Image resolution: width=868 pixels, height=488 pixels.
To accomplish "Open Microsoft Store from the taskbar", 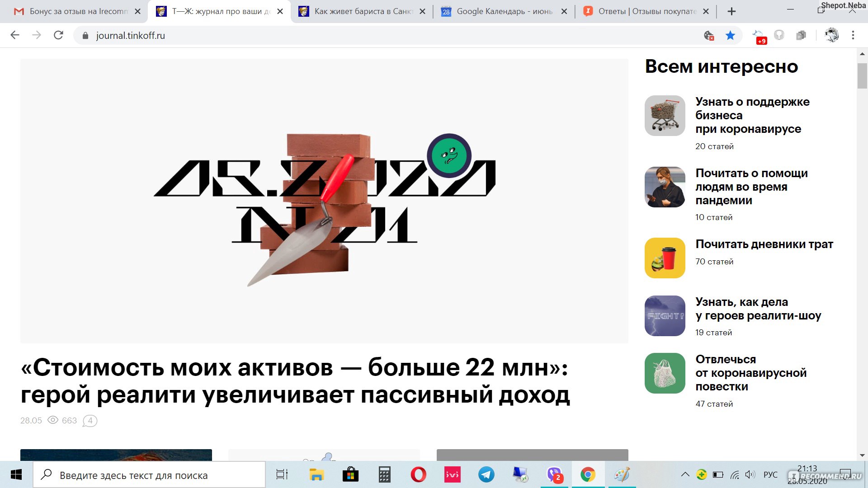I will (x=350, y=475).
